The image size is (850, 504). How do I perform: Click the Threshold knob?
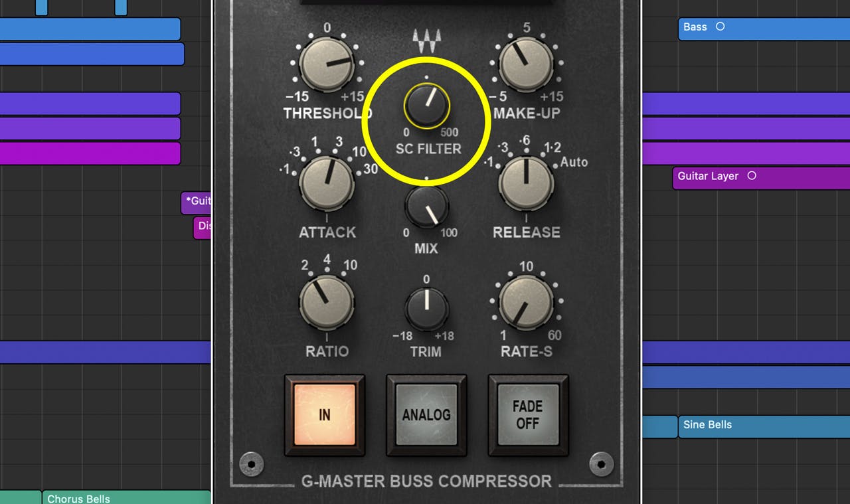coord(327,64)
